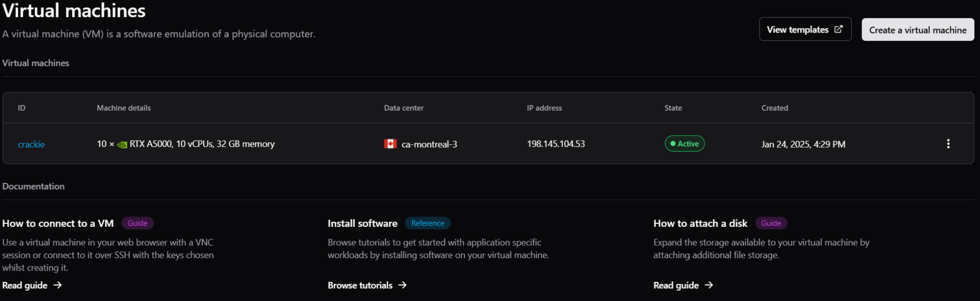Open Read guide under How to attach a disk
The height and width of the screenshot is (301, 980).
point(683,285)
